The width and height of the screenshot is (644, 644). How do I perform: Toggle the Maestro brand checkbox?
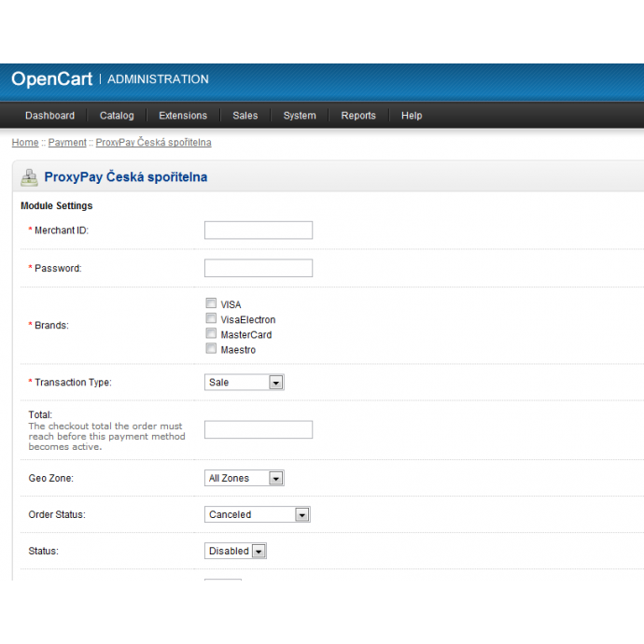(211, 348)
